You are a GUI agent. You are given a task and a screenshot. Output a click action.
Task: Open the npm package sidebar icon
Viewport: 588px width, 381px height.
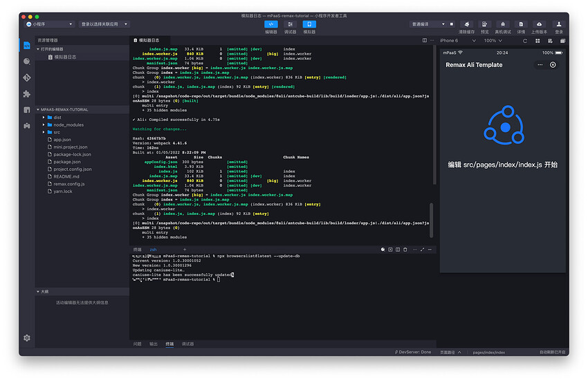[x=27, y=110]
